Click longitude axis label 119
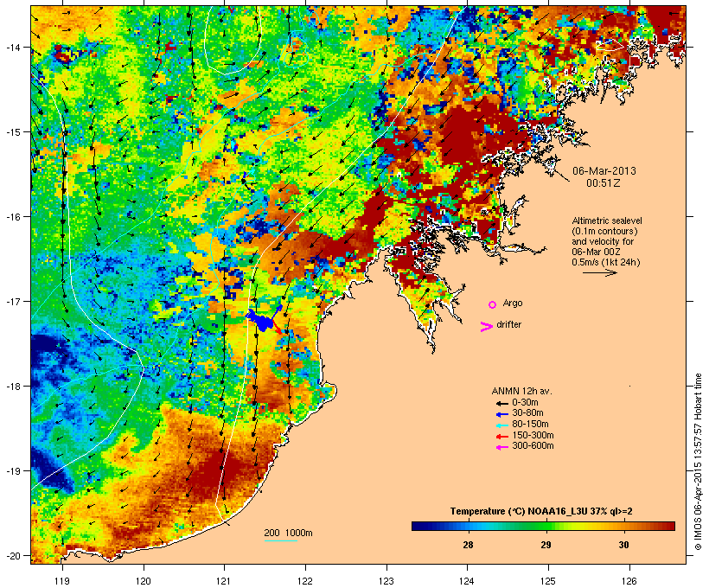The image size is (709, 588). coord(62,581)
